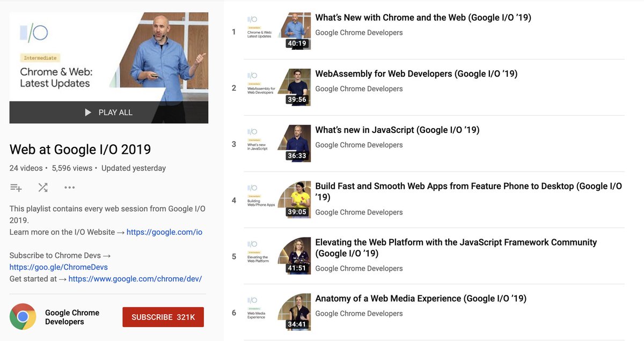Open the three-dot more options menu

[69, 188]
